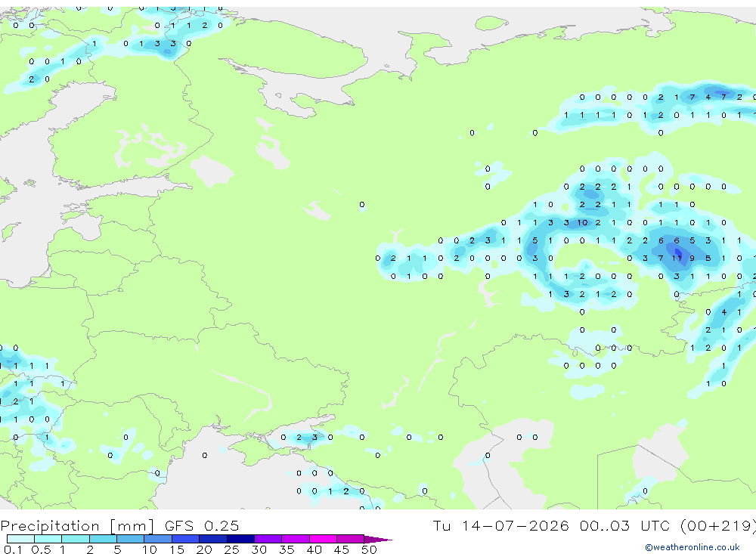This screenshot has width=756, height=554.
Task: Click the 45–50 mm legend color box
Action: (350, 539)
